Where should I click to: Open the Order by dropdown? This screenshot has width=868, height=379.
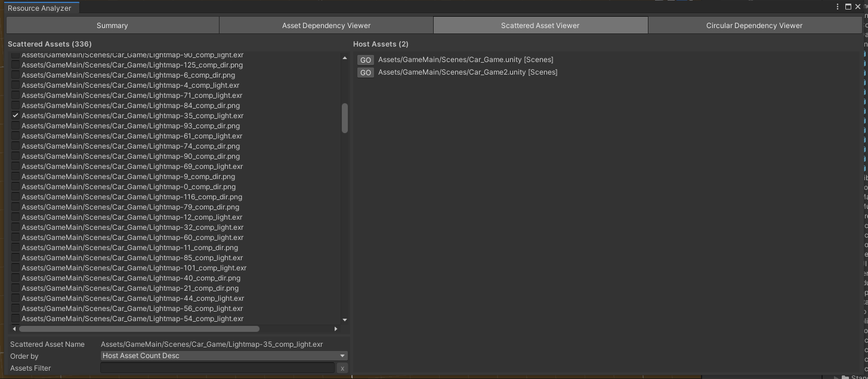coord(223,355)
